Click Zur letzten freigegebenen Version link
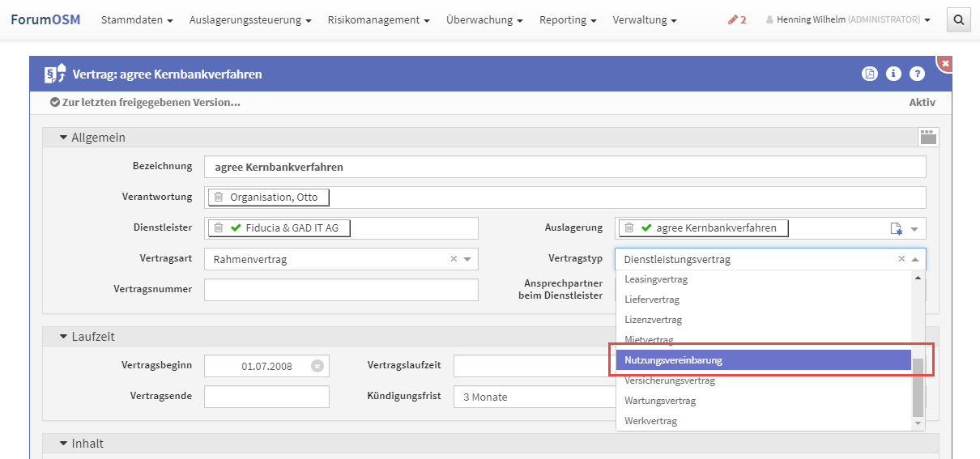Viewport: 980px width, 459px height. click(x=145, y=103)
